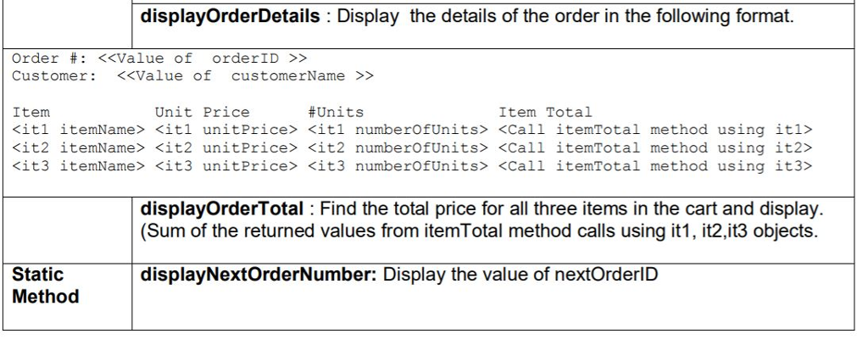Click the '<it2 numberOfUnits>' placeholder
Viewport: 868px width, 356px height.
(398, 147)
